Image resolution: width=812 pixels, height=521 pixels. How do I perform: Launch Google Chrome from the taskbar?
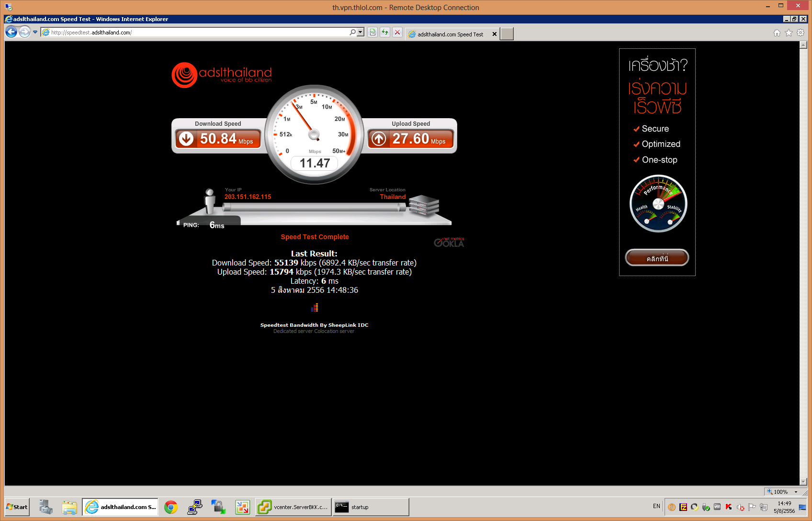coord(171,507)
